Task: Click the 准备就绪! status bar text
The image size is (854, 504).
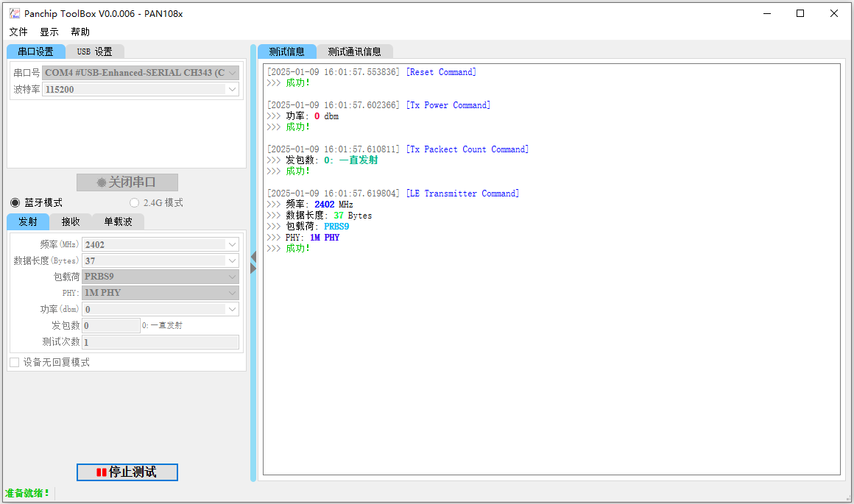Action: 27,493
